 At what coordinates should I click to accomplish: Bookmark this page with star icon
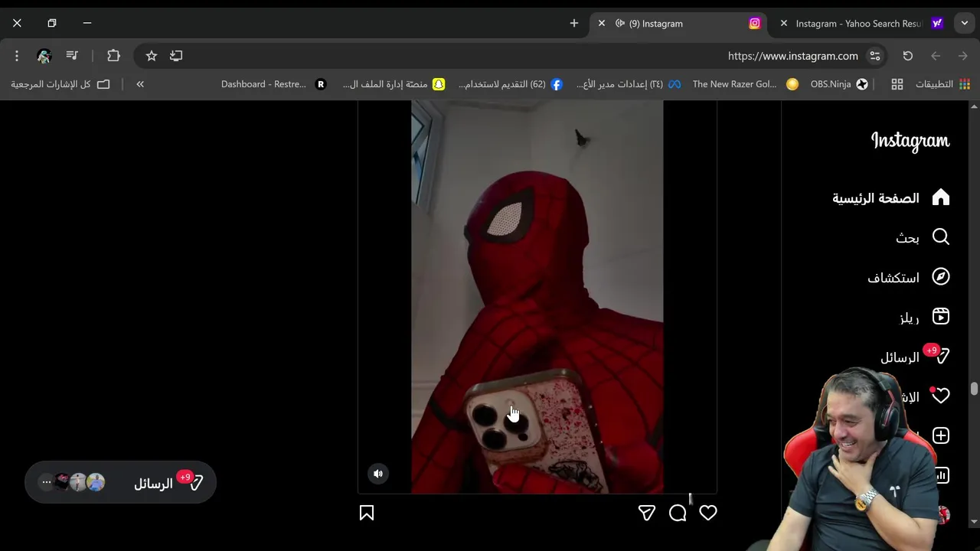tap(152, 56)
